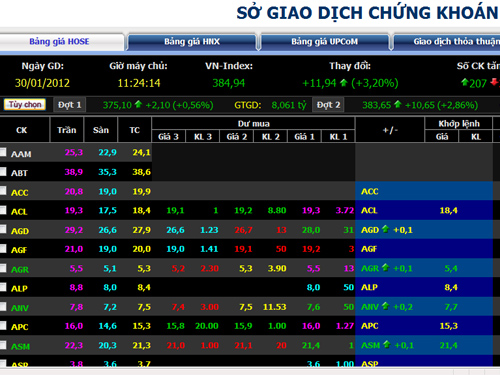Tick the ALP row checkbox
The height and width of the screenshot is (375, 500).
point(3,287)
